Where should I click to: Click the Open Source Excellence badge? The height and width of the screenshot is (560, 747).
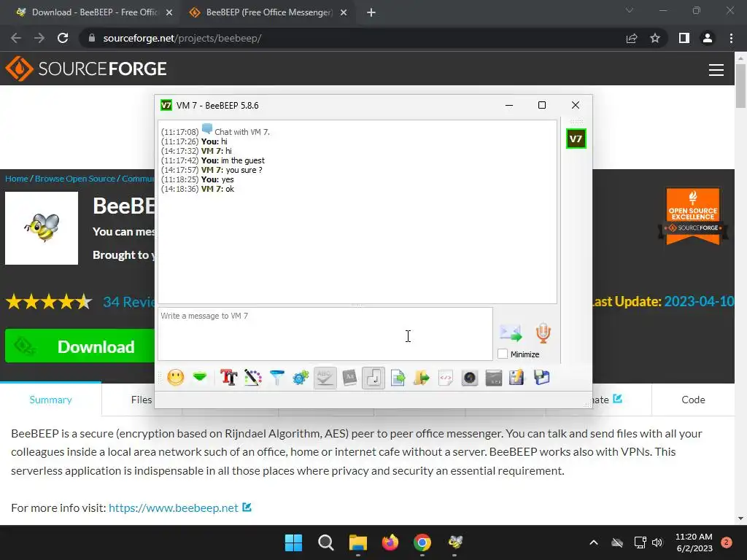pos(693,216)
